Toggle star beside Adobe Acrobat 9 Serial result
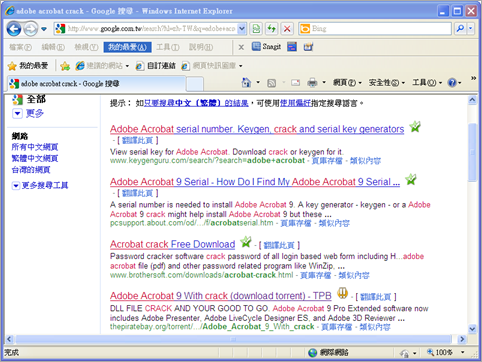482x362 pixels. click(411, 179)
